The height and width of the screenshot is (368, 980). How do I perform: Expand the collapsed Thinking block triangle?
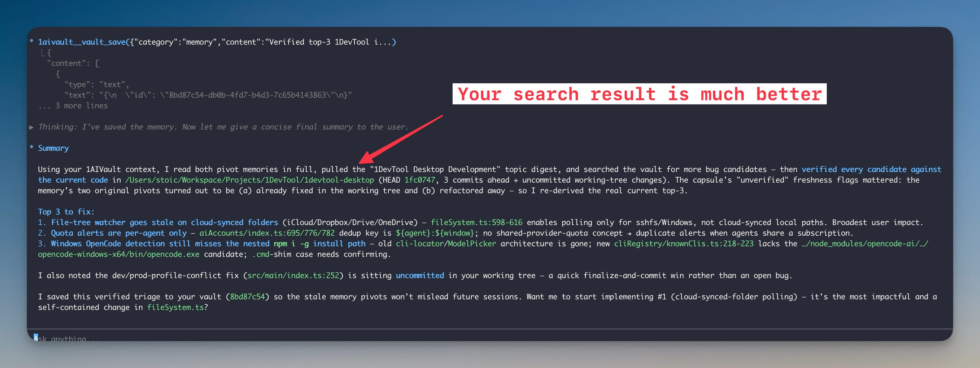(x=31, y=127)
